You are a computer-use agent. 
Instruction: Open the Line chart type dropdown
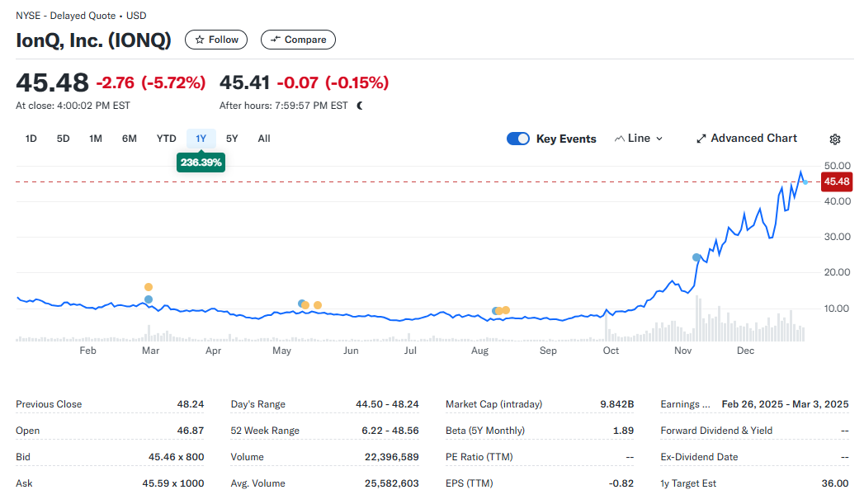coord(639,139)
